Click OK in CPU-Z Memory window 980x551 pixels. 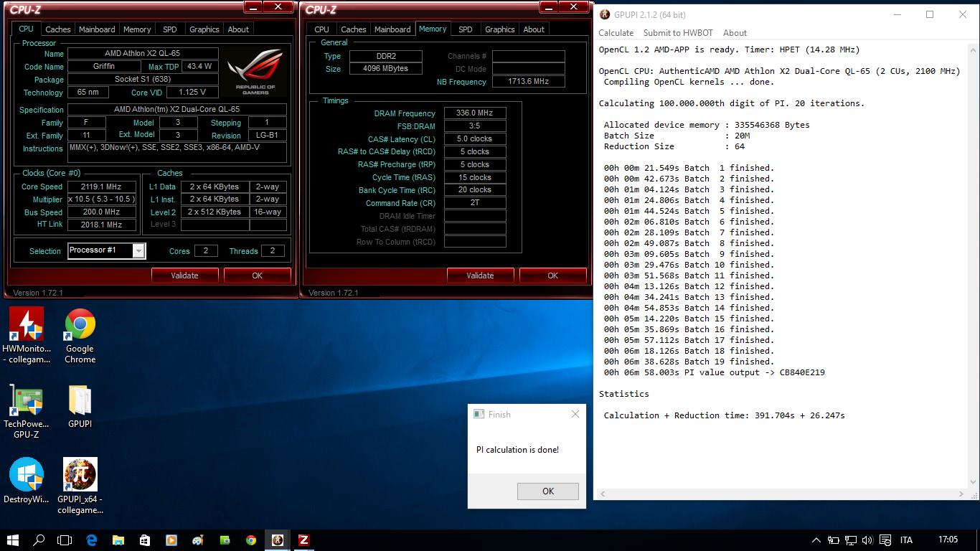point(552,275)
